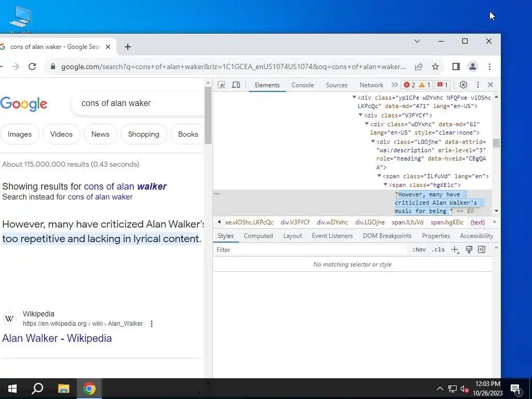532x399 pixels.
Task: Open the three-dot actions for selected DOM node
Action: [x=217, y=194]
